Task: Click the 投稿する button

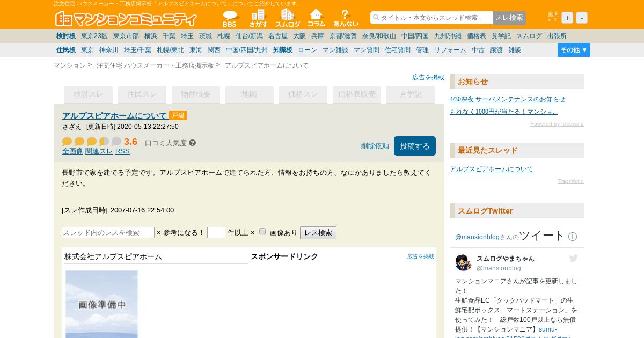Action: point(415,146)
